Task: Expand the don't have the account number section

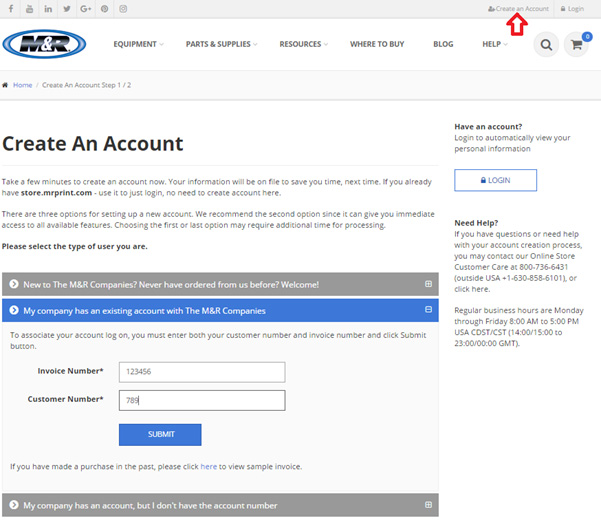Action: tap(220, 505)
